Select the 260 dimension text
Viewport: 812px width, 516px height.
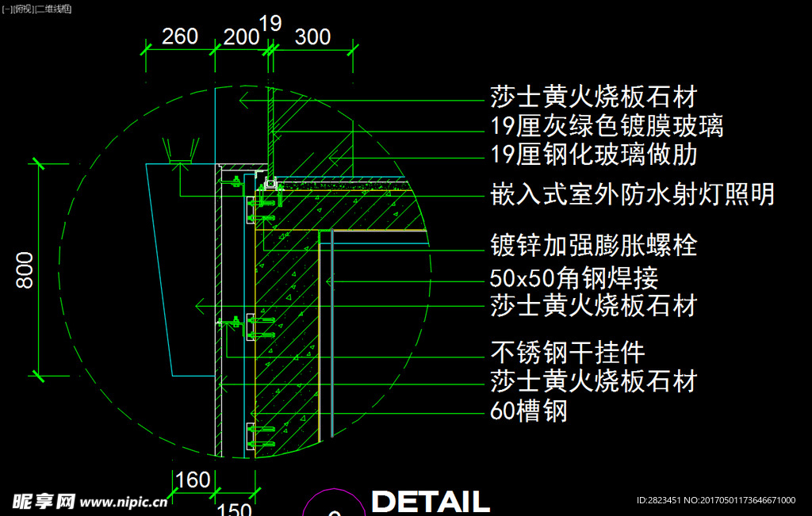[180, 36]
